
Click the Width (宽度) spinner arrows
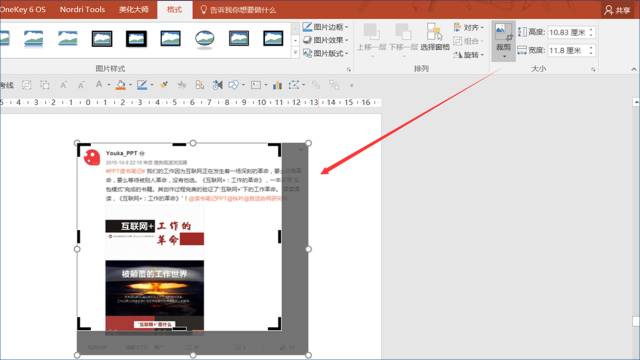(591, 50)
